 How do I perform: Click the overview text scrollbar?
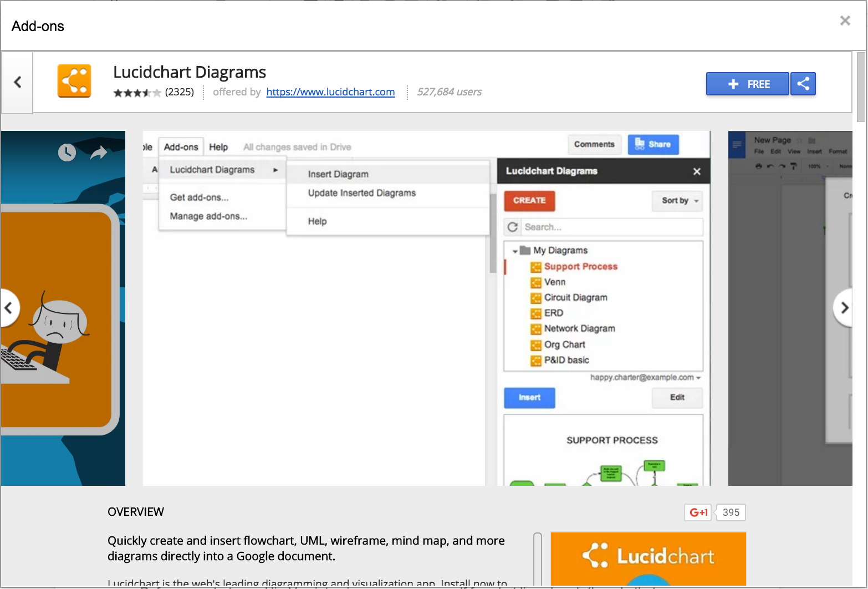point(537,559)
